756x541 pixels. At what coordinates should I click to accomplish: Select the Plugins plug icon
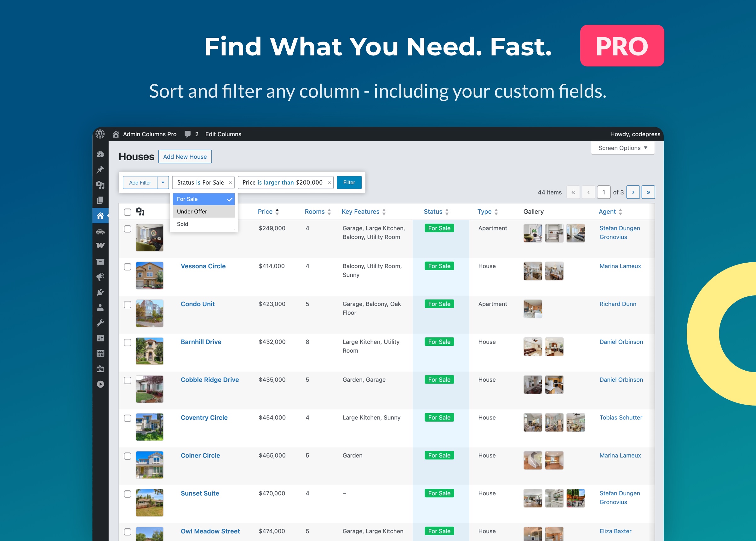tap(100, 292)
